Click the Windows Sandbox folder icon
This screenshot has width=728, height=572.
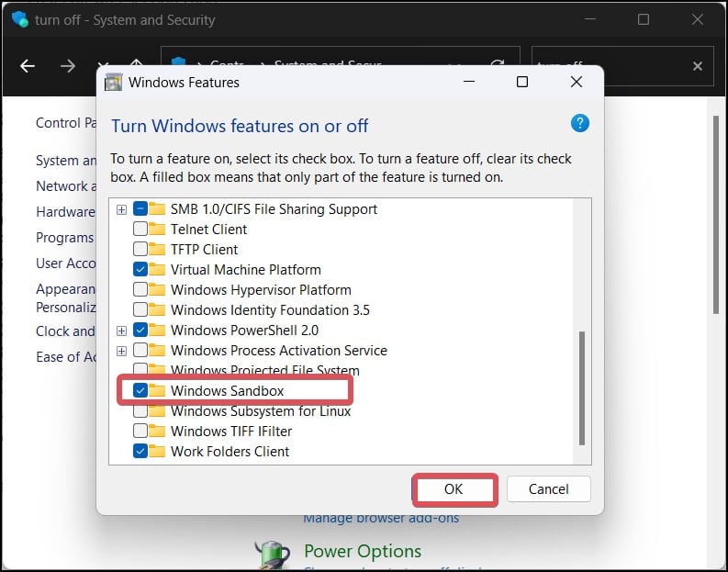[157, 390]
